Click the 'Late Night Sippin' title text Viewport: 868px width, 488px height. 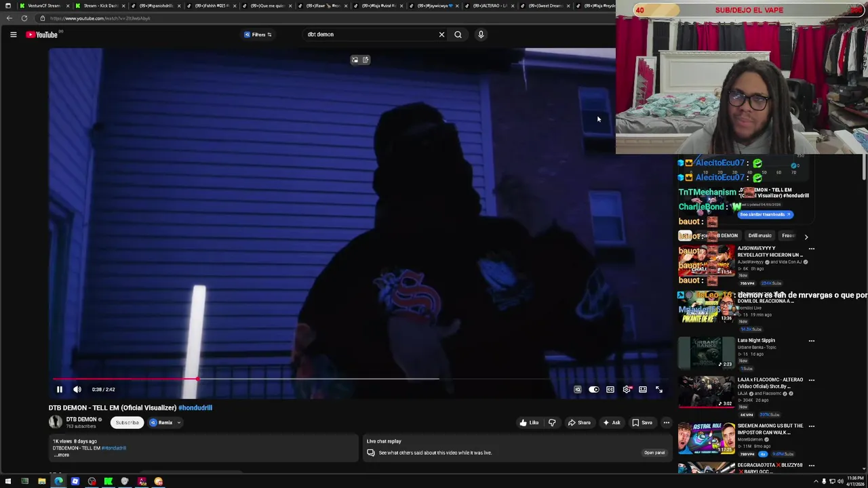pos(756,340)
